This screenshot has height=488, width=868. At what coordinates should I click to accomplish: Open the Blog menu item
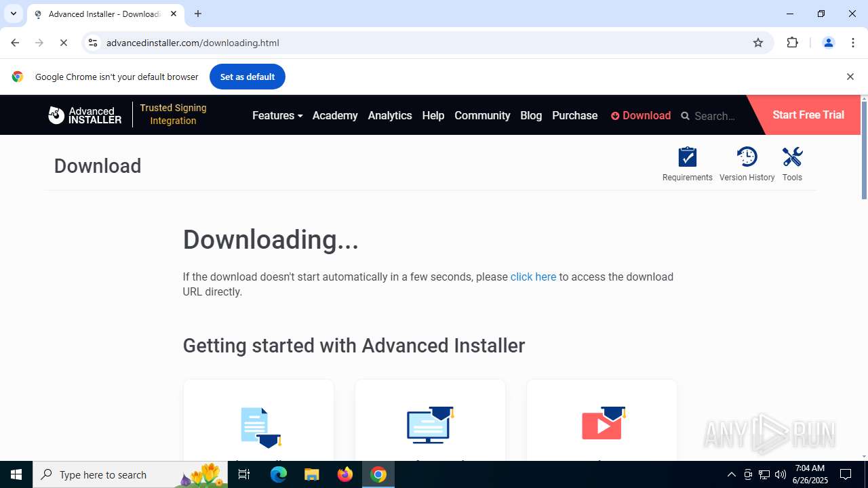(x=531, y=115)
